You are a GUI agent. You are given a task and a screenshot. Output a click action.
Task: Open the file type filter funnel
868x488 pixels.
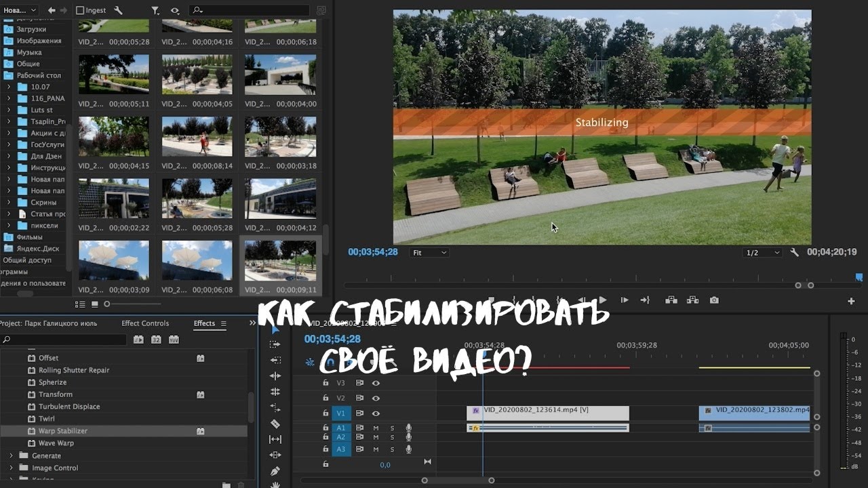tap(155, 10)
